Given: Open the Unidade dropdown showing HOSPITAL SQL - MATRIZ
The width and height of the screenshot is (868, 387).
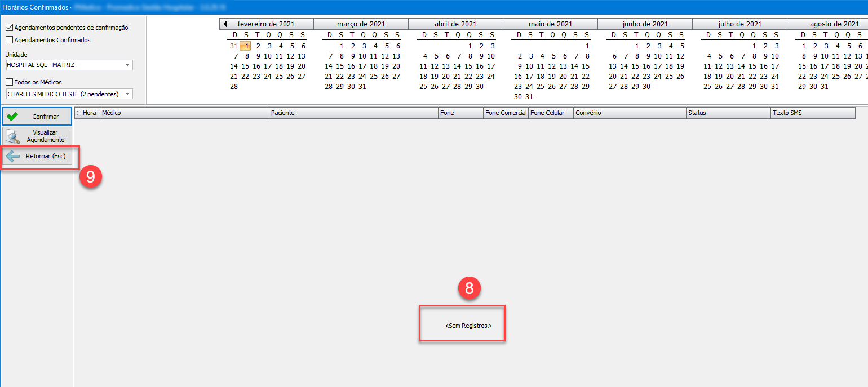Looking at the screenshot, I should point(128,65).
